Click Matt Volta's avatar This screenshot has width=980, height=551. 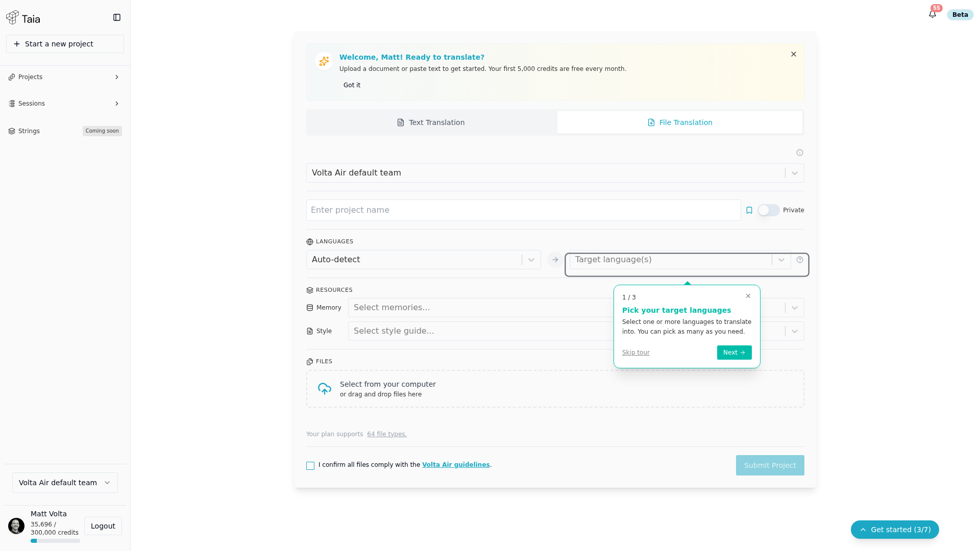(x=16, y=526)
